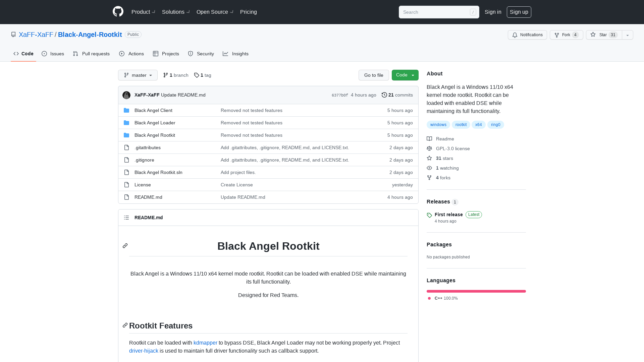The image size is (644, 362).
Task: Select the windows topic tag
Action: click(438, 125)
